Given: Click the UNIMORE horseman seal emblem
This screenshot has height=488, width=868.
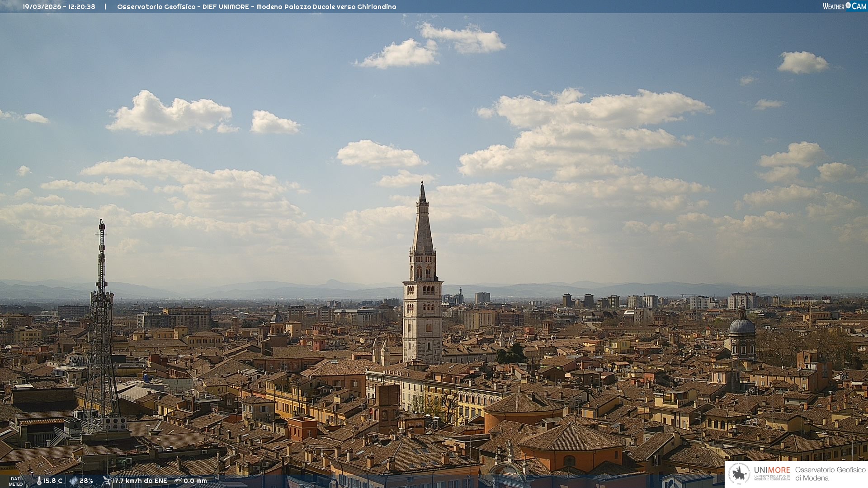Looking at the screenshot, I should point(740,474).
